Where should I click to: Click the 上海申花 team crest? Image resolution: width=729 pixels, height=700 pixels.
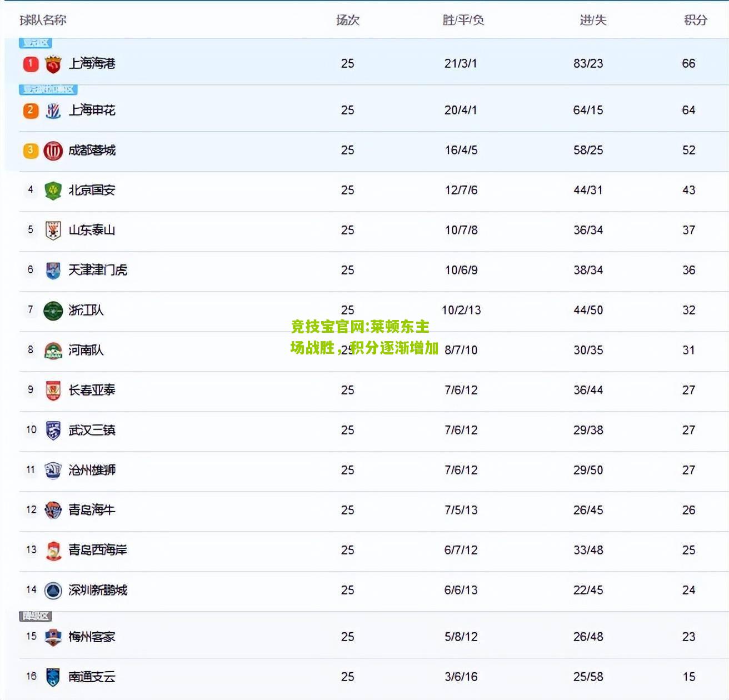point(53,111)
